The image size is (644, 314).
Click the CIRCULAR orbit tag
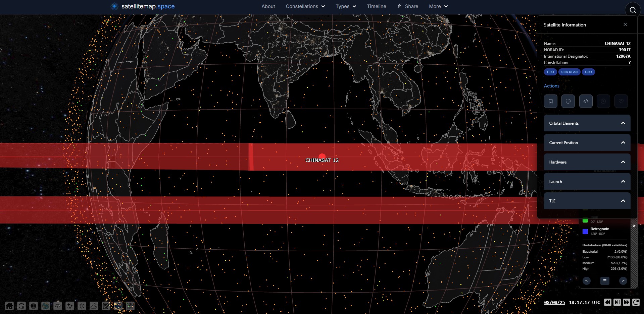tap(569, 72)
